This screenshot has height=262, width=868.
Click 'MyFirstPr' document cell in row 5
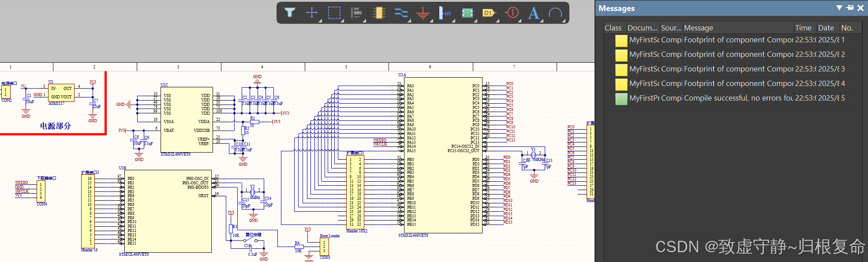point(644,98)
